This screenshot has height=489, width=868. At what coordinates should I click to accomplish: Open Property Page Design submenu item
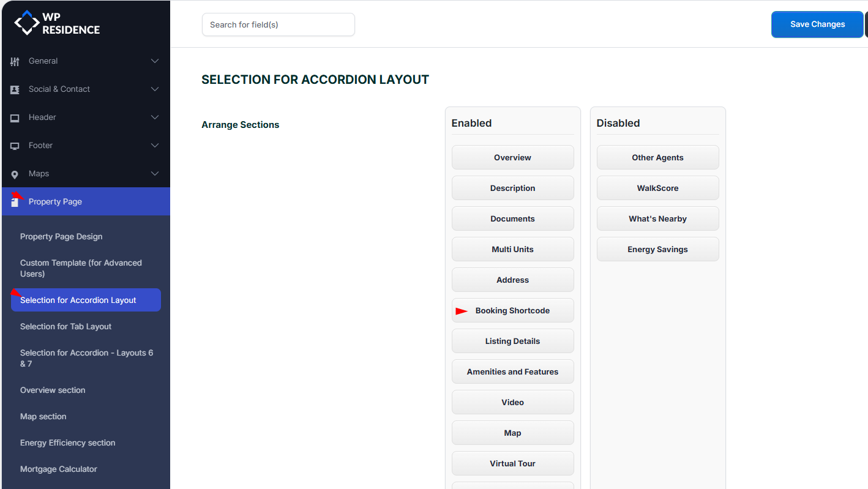61,236
